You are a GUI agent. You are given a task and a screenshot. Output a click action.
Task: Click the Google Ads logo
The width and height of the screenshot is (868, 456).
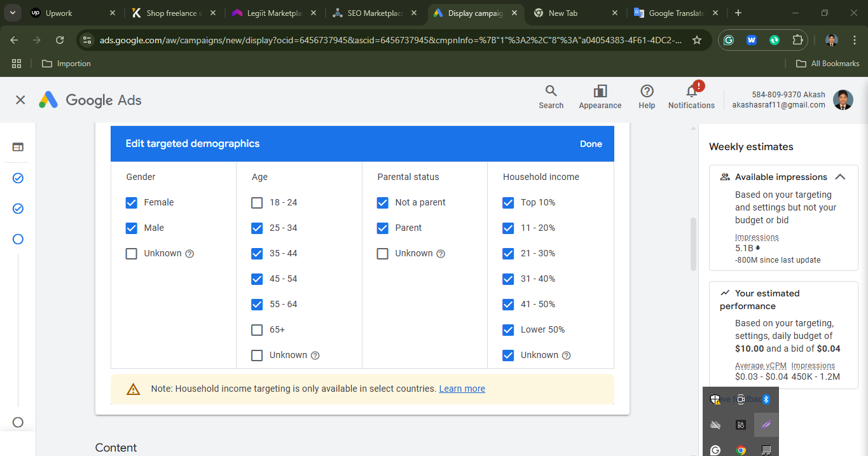point(89,100)
